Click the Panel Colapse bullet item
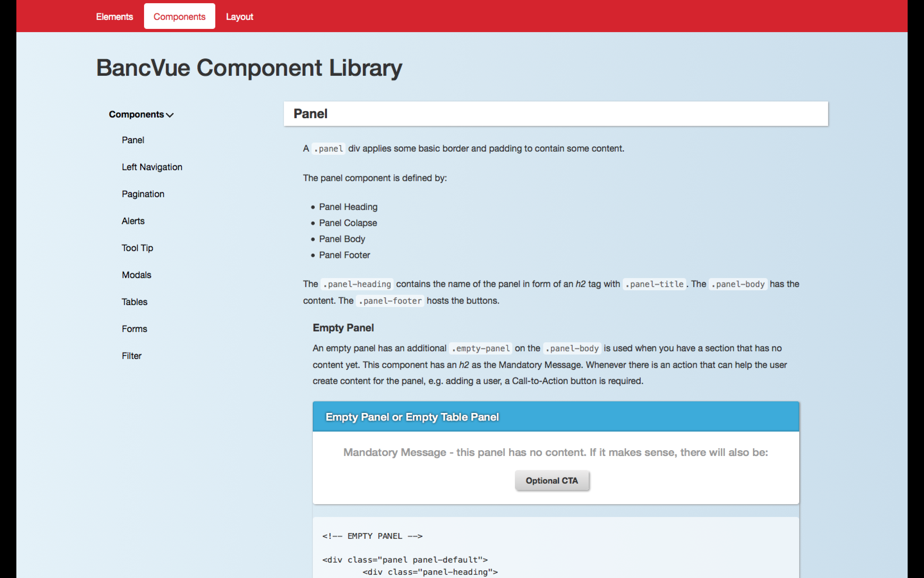 (348, 223)
